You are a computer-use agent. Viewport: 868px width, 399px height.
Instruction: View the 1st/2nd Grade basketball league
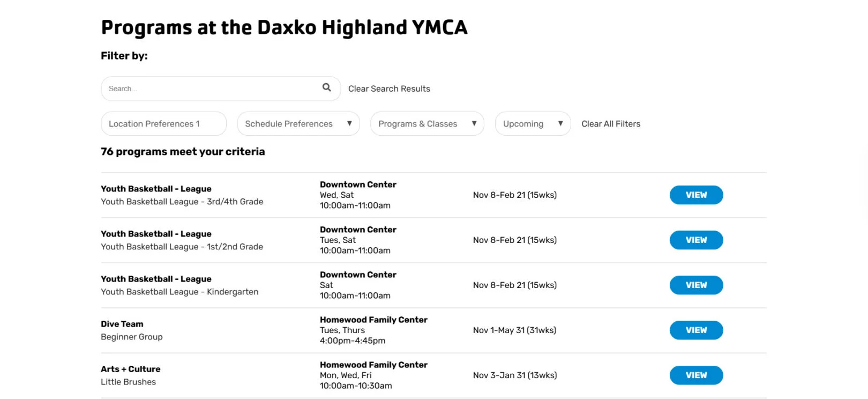click(x=696, y=240)
